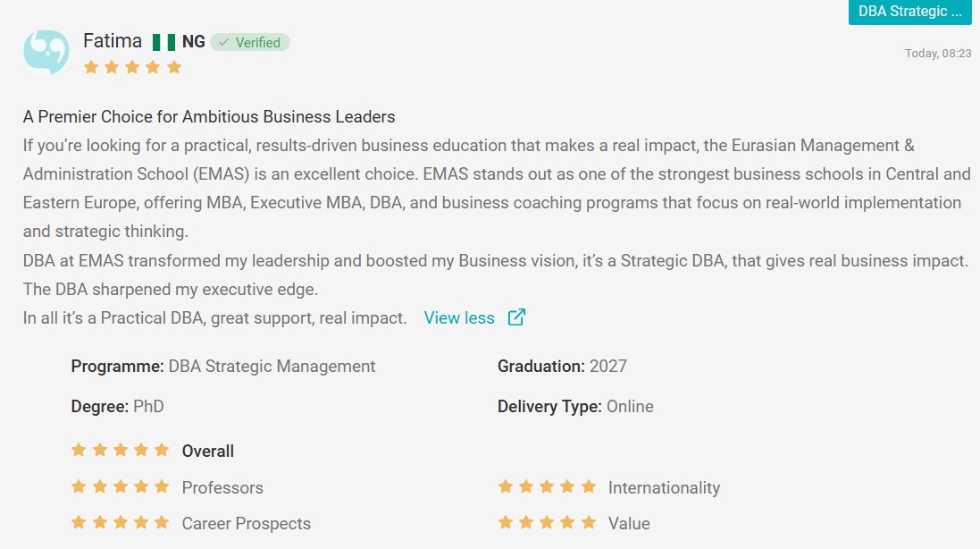Click the DBA Strategic Management programme value
This screenshot has height=549, width=980.
coord(272,366)
